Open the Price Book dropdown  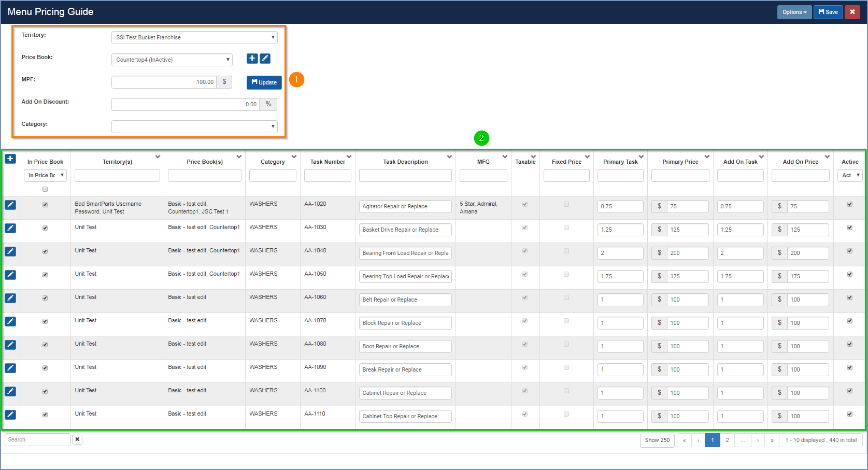172,60
